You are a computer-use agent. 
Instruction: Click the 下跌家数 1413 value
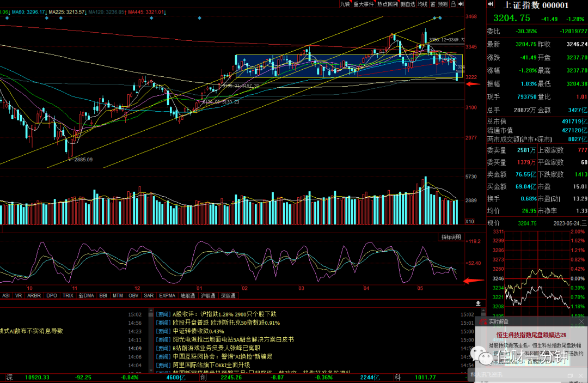coord(581,174)
